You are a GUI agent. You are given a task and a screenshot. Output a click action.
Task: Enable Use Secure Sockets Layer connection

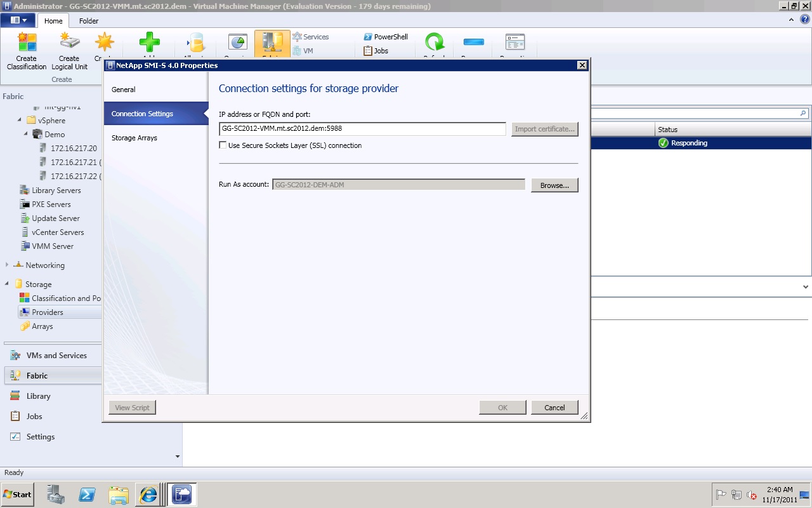pos(223,145)
